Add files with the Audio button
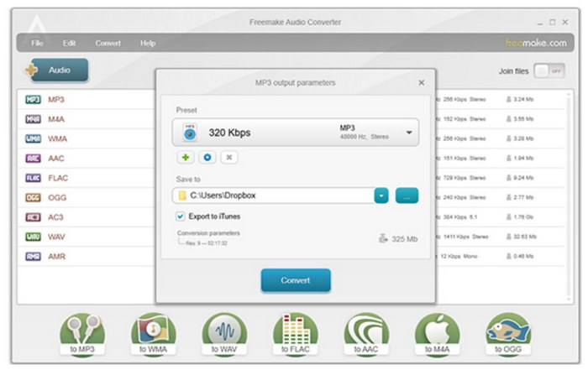Image resolution: width=588 pixels, height=370 pixels. point(60,70)
